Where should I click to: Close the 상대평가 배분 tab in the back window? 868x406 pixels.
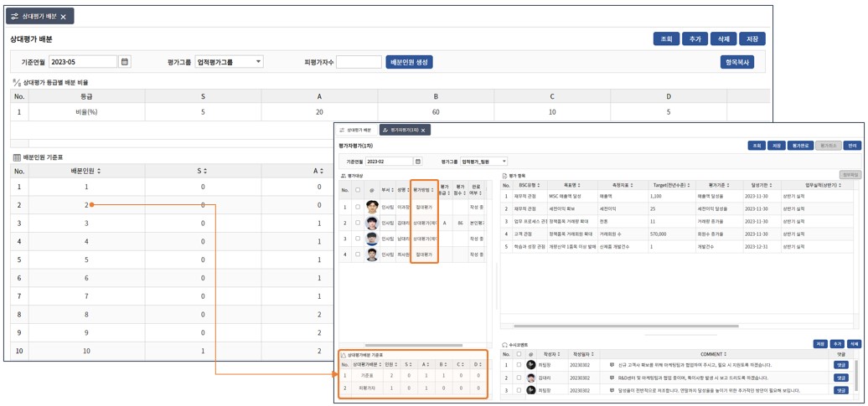click(64, 17)
